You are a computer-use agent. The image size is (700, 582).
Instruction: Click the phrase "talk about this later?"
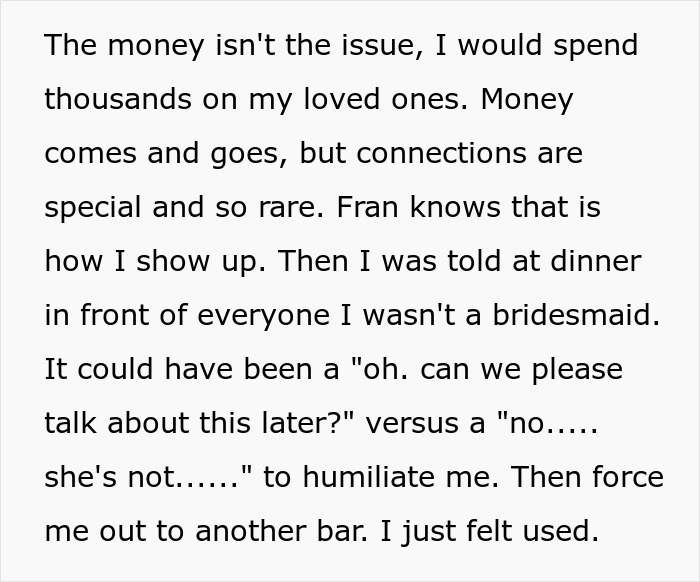point(194,424)
